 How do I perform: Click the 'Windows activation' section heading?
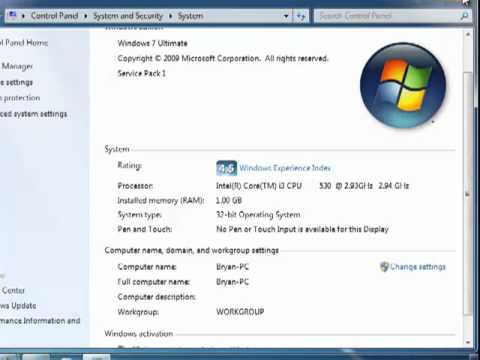139,334
